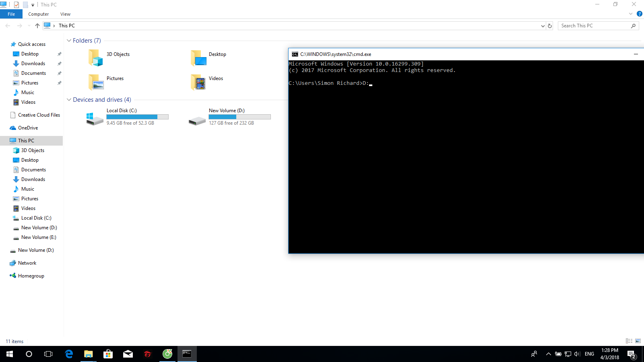Open Cortana search on the taskbar
The image size is (644, 362).
(x=29, y=354)
